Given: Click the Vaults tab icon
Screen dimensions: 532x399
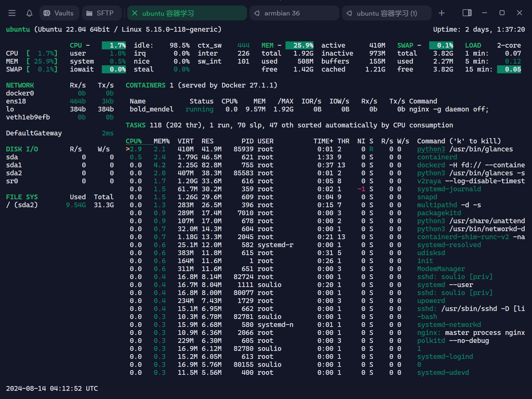Looking at the screenshot, I should tap(47, 13).
